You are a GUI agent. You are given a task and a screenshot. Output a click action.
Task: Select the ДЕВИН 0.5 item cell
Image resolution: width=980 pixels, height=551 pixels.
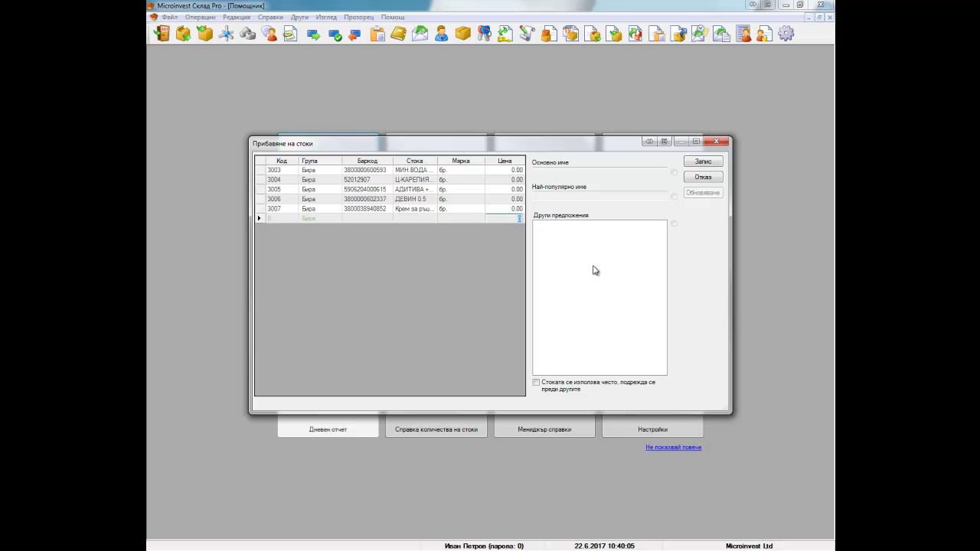[x=415, y=199]
